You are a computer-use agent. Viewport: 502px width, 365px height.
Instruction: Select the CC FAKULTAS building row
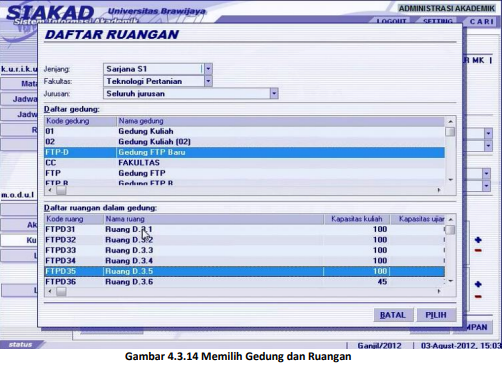click(244, 163)
